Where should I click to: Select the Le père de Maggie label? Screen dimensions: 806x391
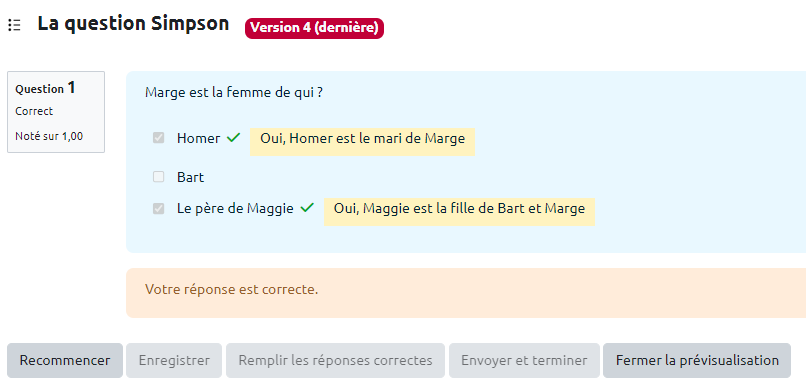235,209
